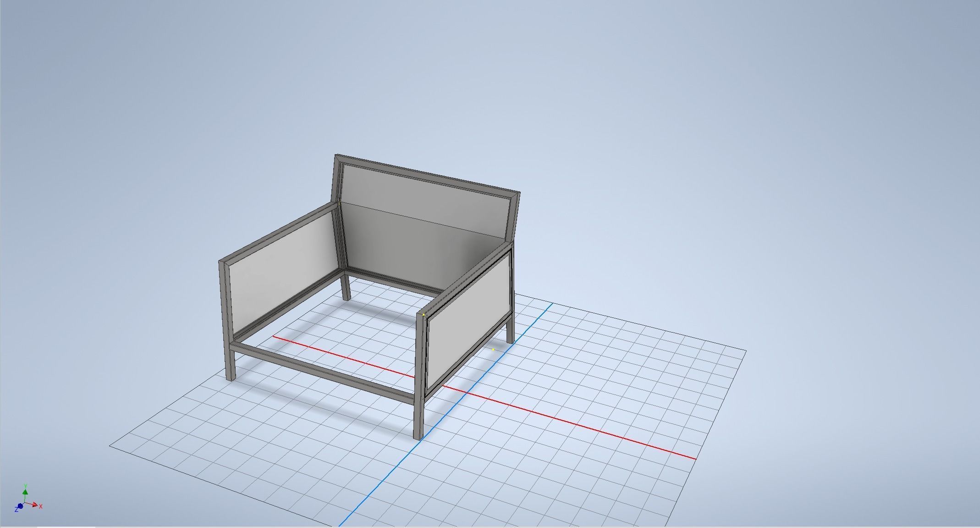Select the yellow point on the grid floor

click(x=493, y=350)
